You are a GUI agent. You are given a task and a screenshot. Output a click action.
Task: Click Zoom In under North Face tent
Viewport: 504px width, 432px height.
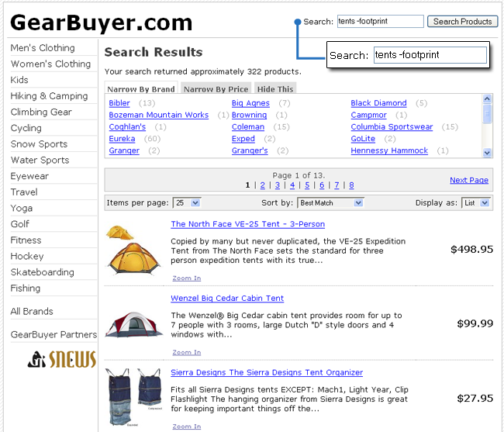point(187,278)
